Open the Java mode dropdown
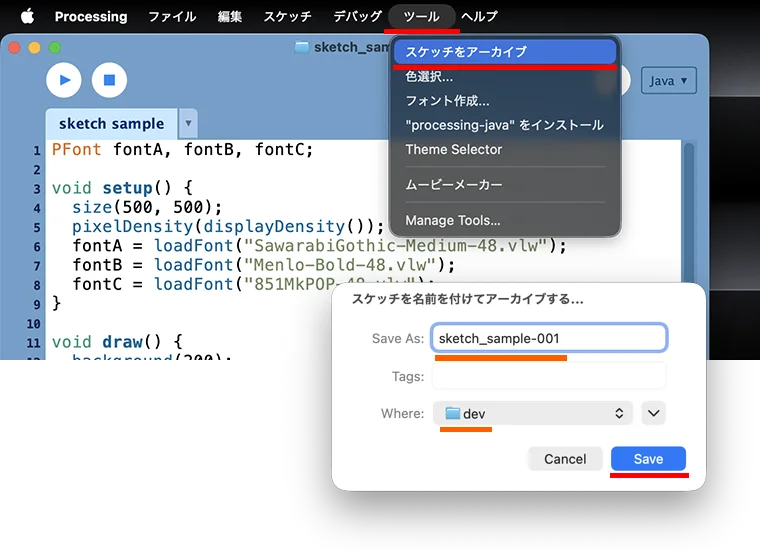The height and width of the screenshot is (550, 760). point(669,80)
